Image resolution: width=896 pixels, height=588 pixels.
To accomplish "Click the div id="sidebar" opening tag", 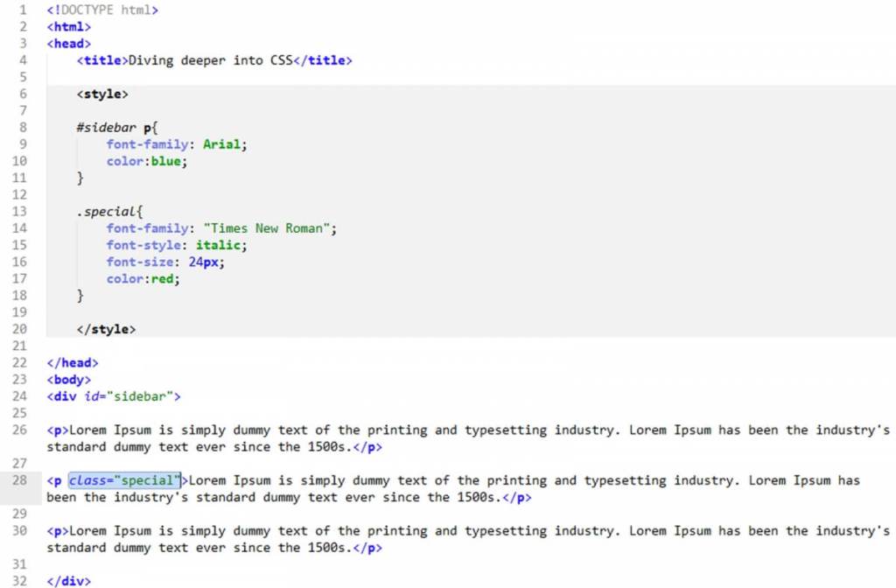I will click(x=114, y=396).
